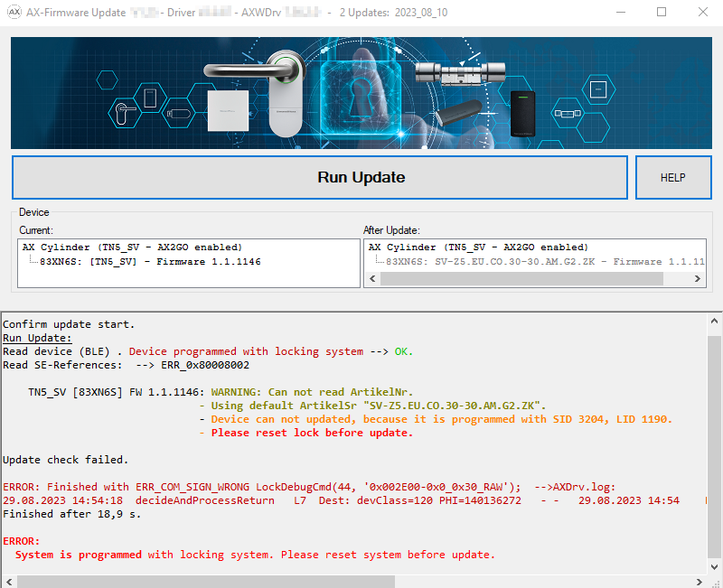Click the black wall reader device in banner
Image resolution: width=723 pixels, height=588 pixels.
click(524, 112)
